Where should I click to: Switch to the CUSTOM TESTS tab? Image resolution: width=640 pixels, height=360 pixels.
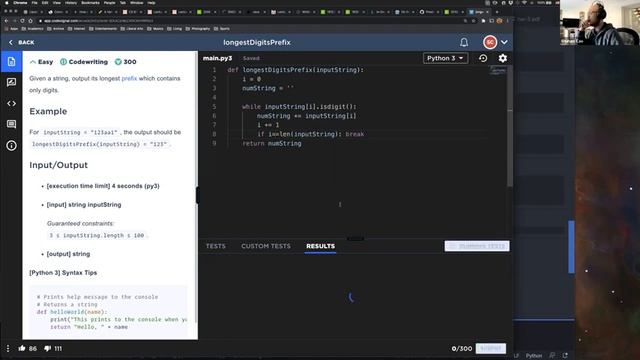pos(266,246)
